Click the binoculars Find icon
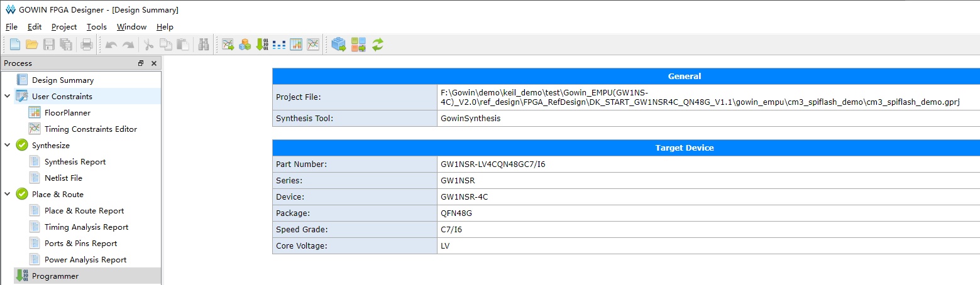 click(x=204, y=45)
